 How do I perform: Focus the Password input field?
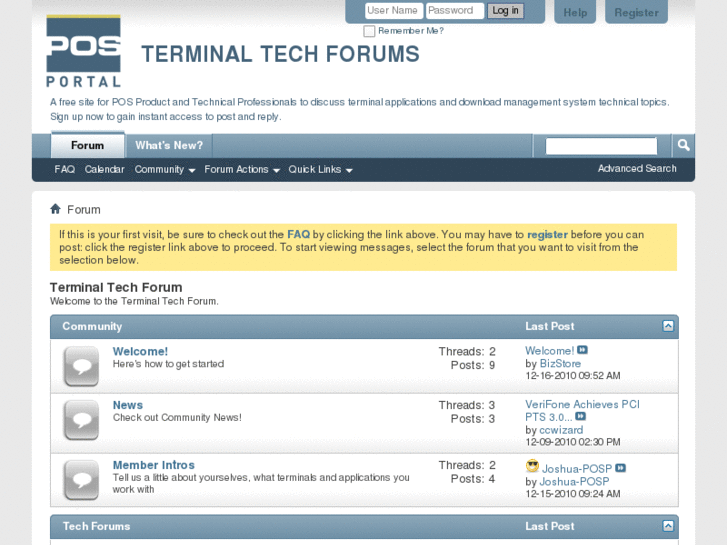tap(455, 11)
